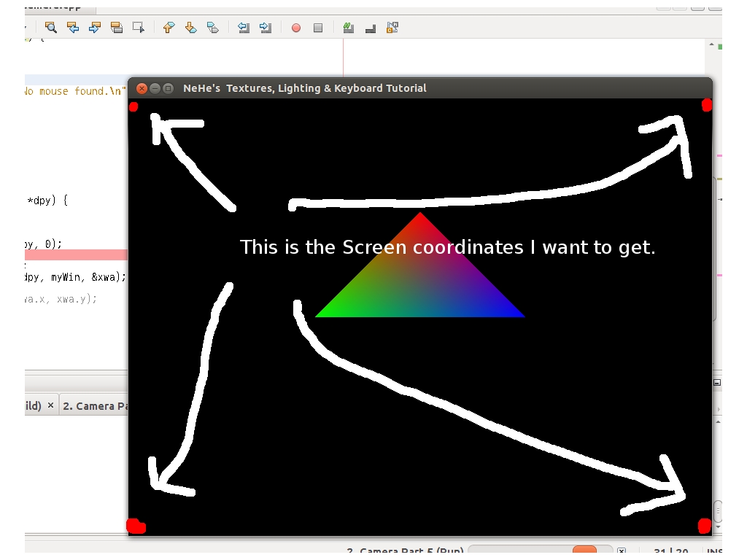Toggle Highlight Search in editor toolbar
Screen dimensions: 747x560
[117, 28]
